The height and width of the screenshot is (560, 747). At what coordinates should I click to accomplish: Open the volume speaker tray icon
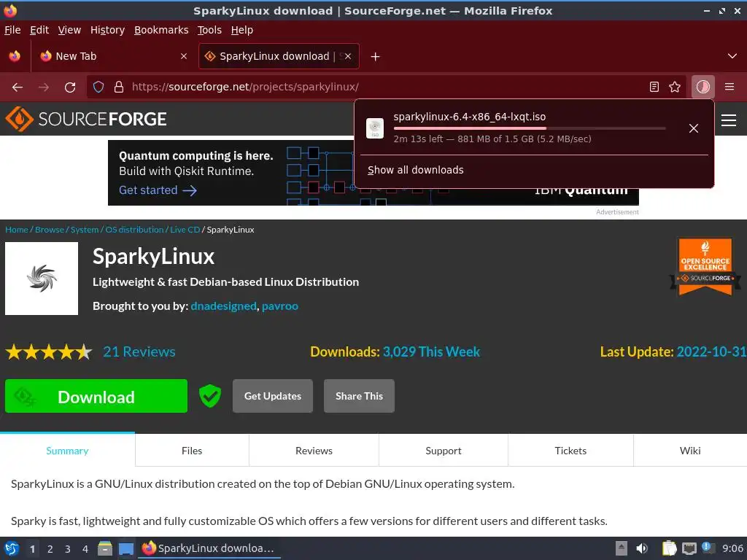pyautogui.click(x=642, y=548)
